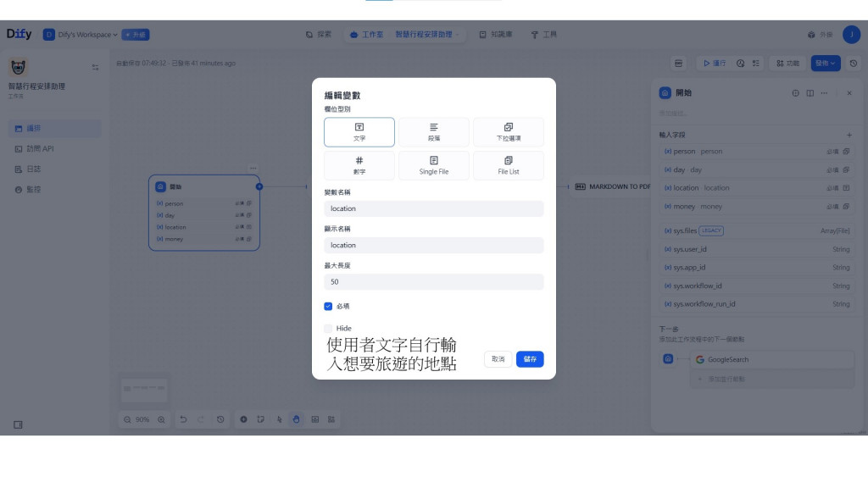Pick the Single File field type
The height and width of the screenshot is (488, 868).
point(433,165)
